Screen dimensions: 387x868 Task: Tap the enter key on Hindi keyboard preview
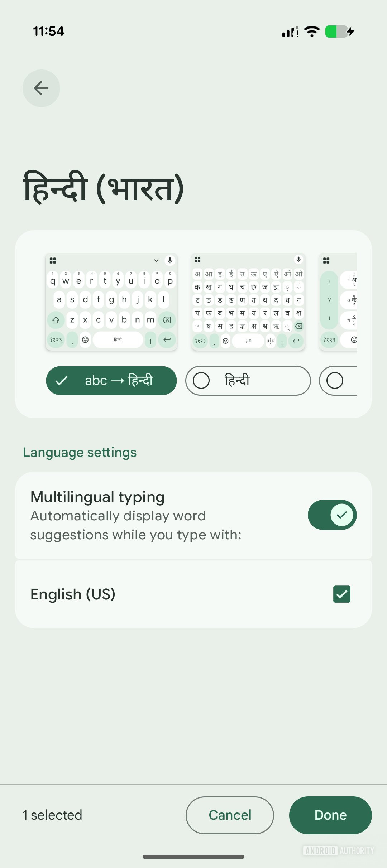[296, 341]
